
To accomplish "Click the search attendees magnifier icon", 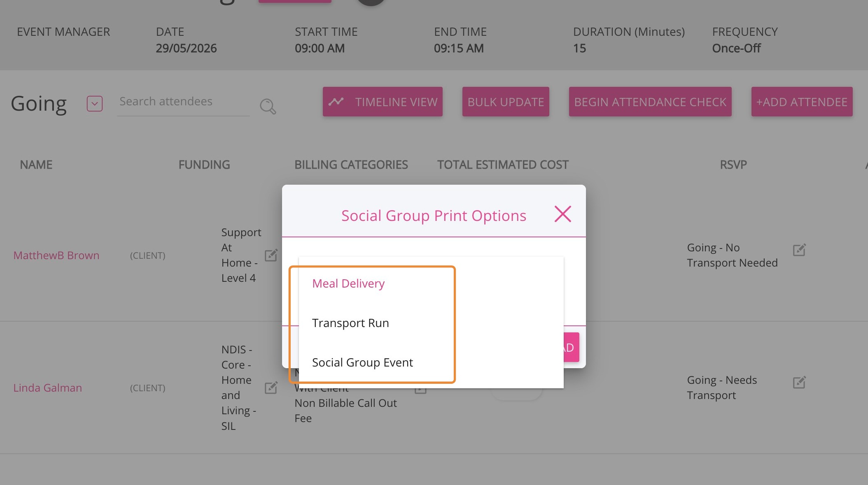I will point(268,106).
